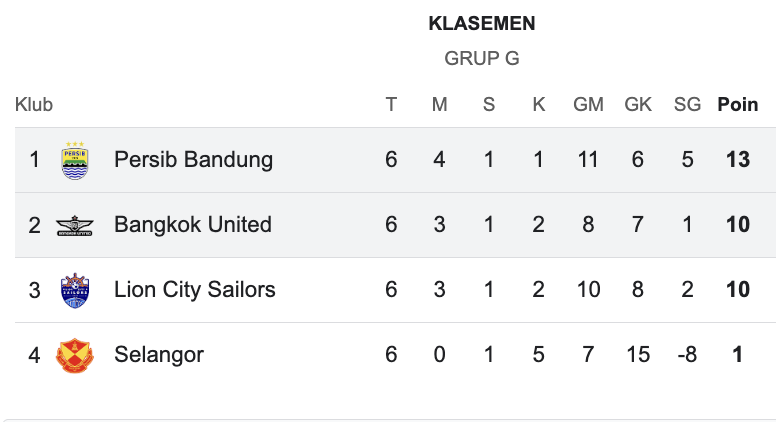Image resolution: width=776 pixels, height=422 pixels.
Task: Click the SG column header
Action: pyautogui.click(x=687, y=105)
